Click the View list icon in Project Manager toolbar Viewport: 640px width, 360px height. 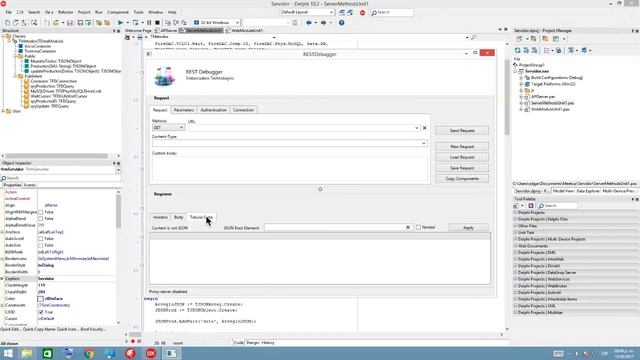[547, 50]
